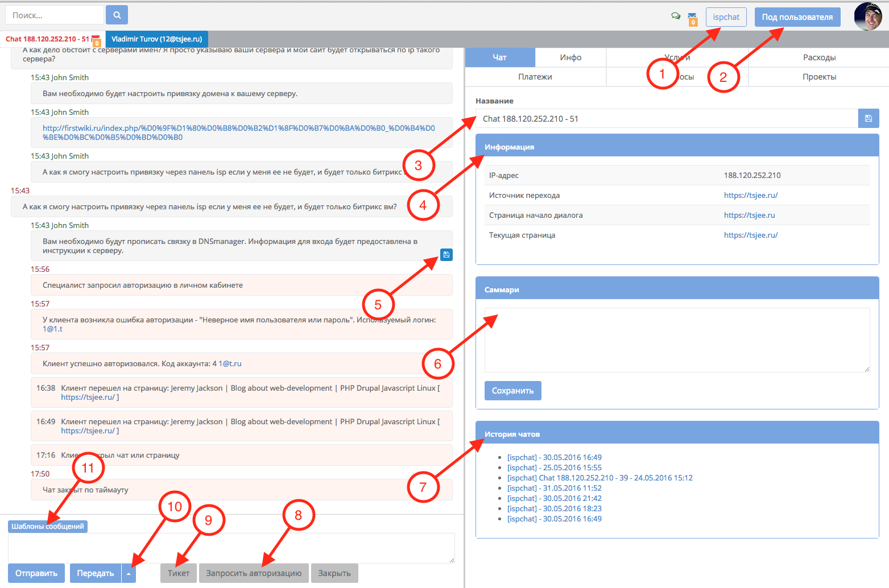The width and height of the screenshot is (889, 588).
Task: Click the История чатов panel header
Action: (677, 433)
